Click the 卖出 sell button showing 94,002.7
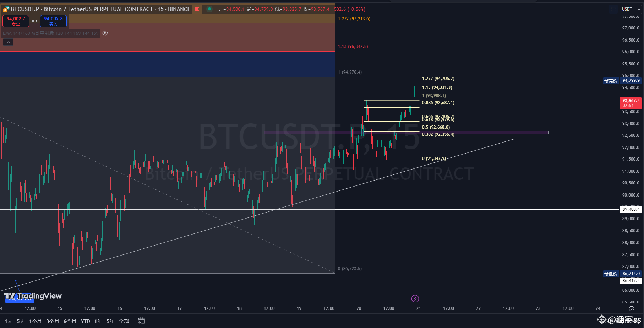644x328 pixels. tap(16, 21)
